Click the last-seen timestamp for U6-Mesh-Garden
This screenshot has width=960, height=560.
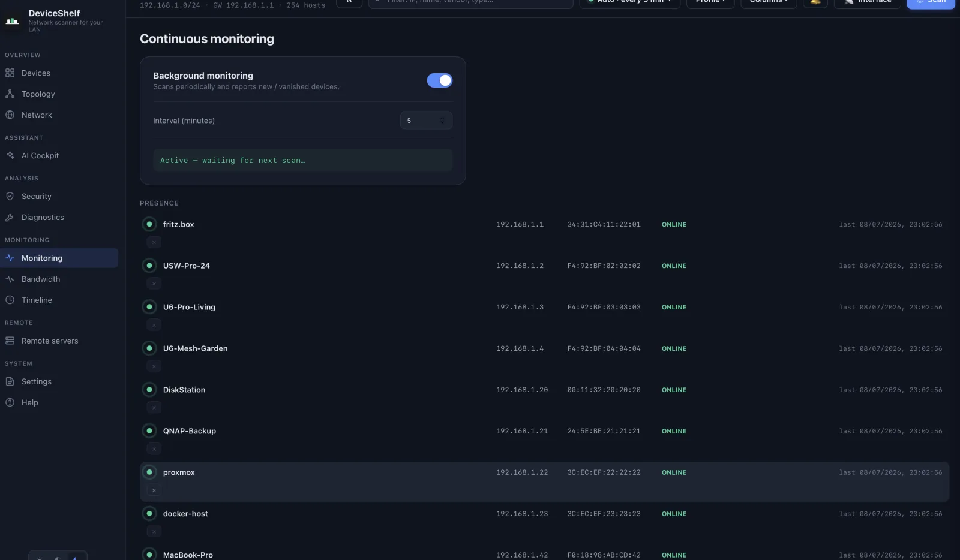point(890,348)
